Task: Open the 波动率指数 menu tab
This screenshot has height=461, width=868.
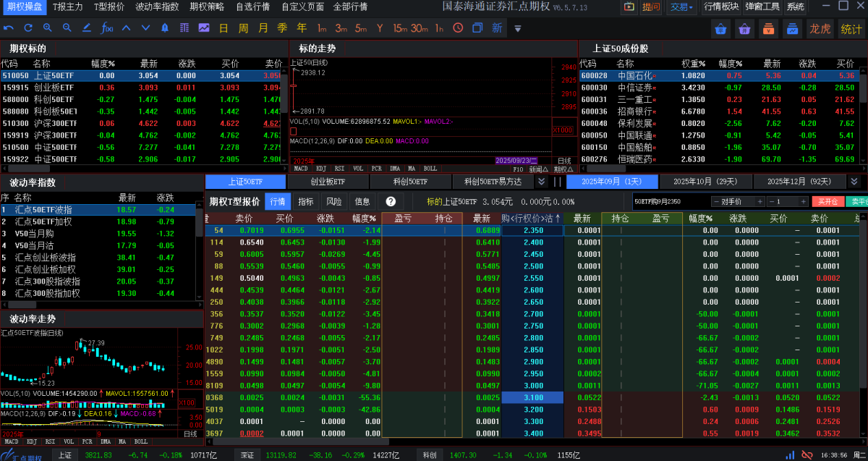Action: pyautogui.click(x=157, y=7)
